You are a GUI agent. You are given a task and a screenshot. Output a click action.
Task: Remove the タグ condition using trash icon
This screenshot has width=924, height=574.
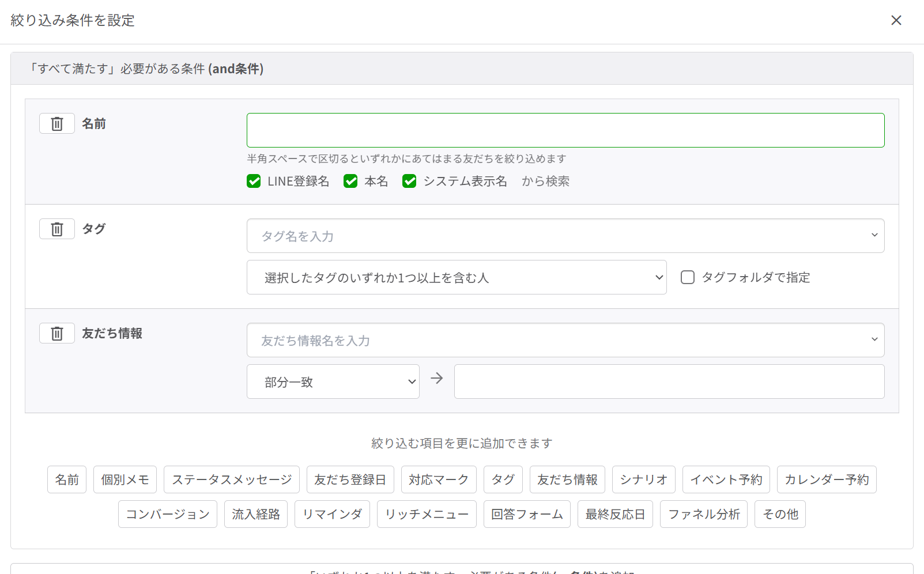click(56, 229)
